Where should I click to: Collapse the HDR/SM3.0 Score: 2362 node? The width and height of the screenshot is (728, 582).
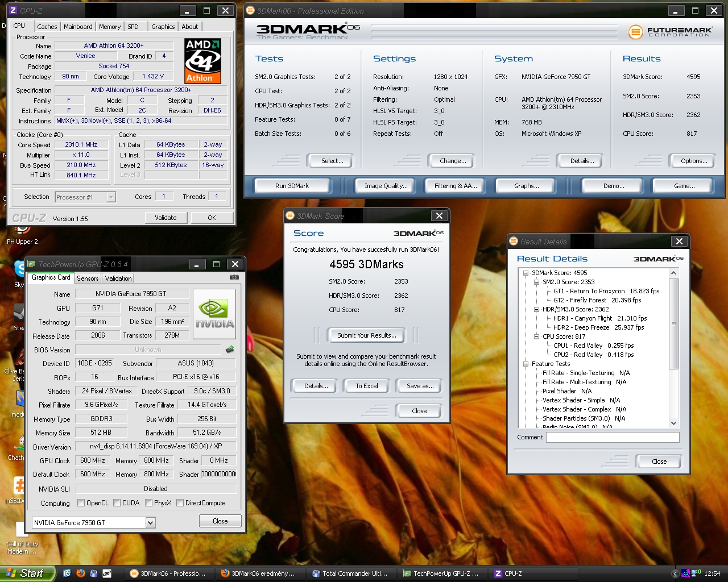pos(536,309)
